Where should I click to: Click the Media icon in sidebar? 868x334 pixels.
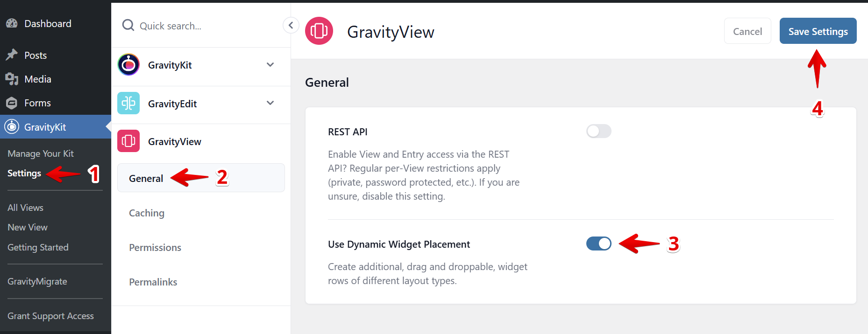[x=12, y=79]
